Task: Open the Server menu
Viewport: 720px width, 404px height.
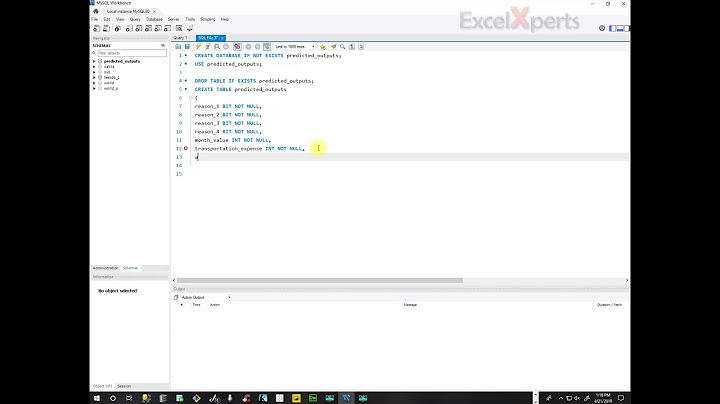Action: 173,19
